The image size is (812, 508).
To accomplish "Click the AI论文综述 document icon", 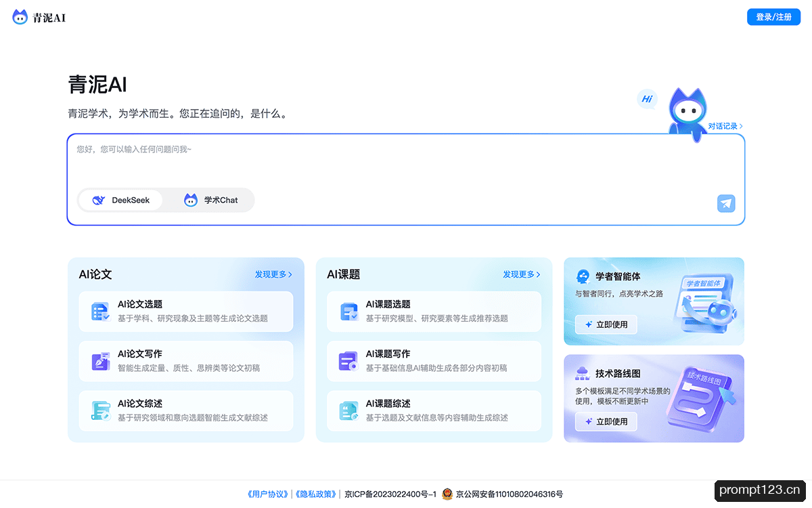I will 100,410.
